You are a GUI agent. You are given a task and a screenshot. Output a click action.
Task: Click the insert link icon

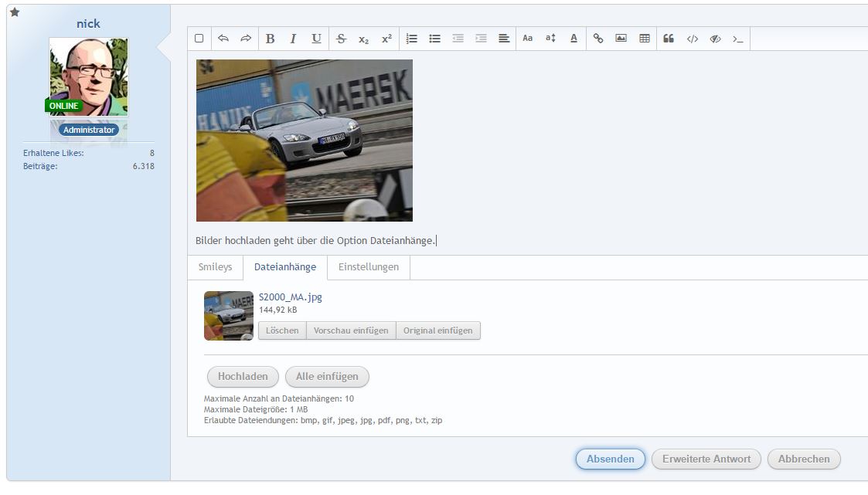597,39
